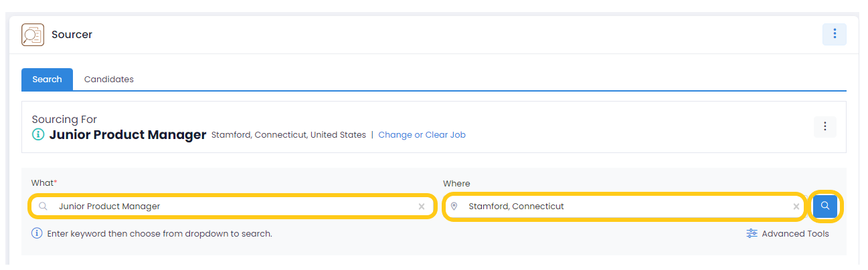Open the Sourcer panel three-dot menu

click(835, 34)
